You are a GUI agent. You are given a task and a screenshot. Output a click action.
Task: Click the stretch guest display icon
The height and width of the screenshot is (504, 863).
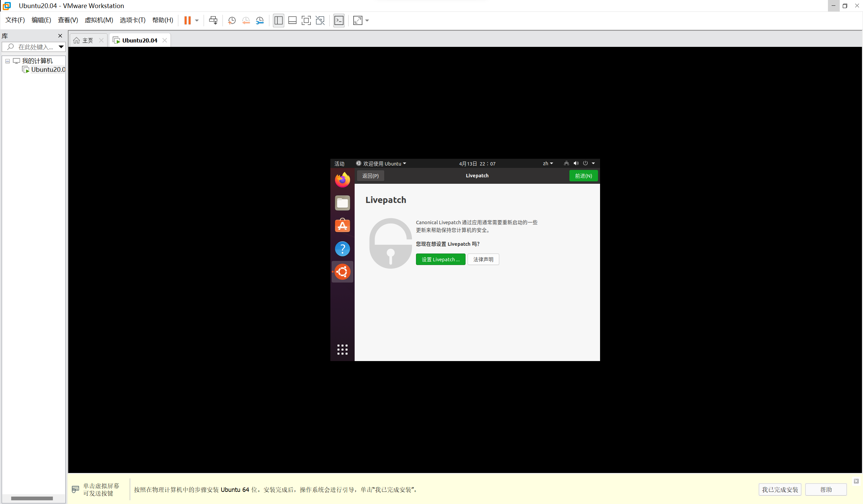click(358, 20)
